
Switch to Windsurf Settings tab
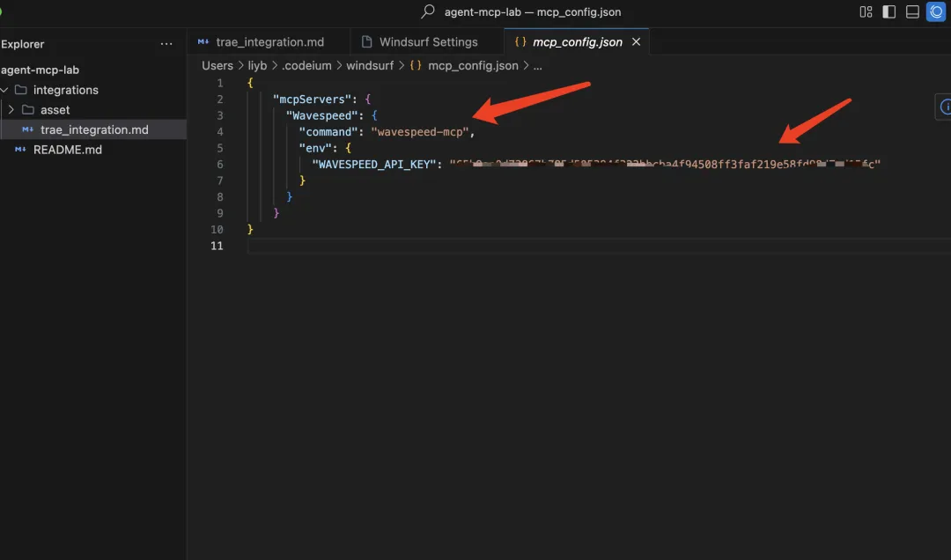point(428,42)
